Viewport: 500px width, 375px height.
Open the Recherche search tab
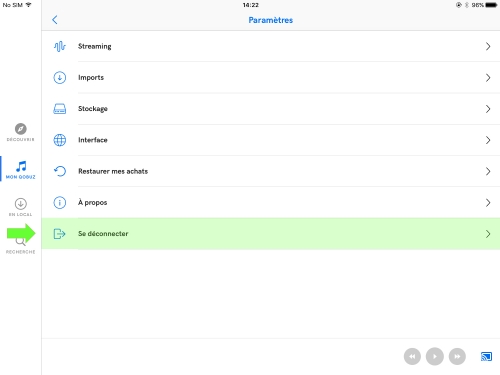pyautogui.click(x=21, y=246)
